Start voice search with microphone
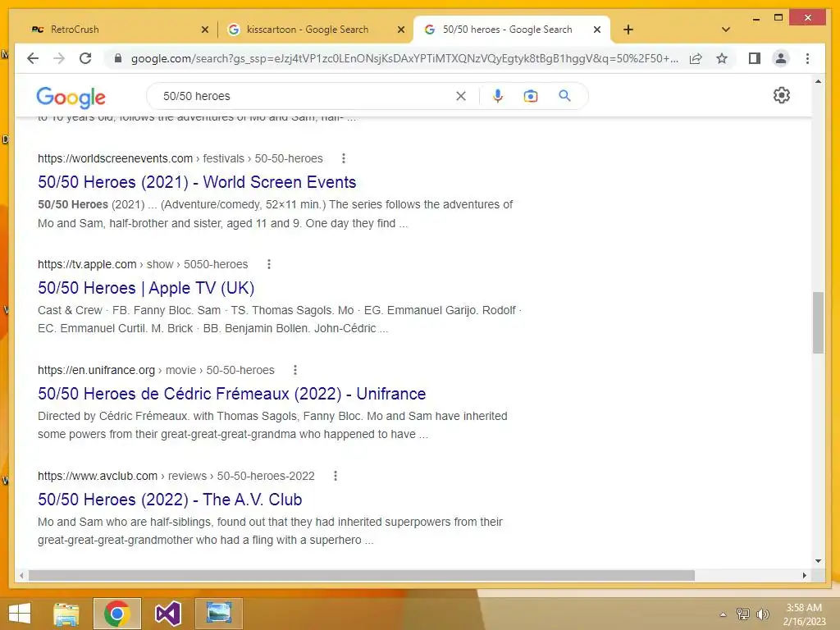Screen dimensions: 840x630 498,96
